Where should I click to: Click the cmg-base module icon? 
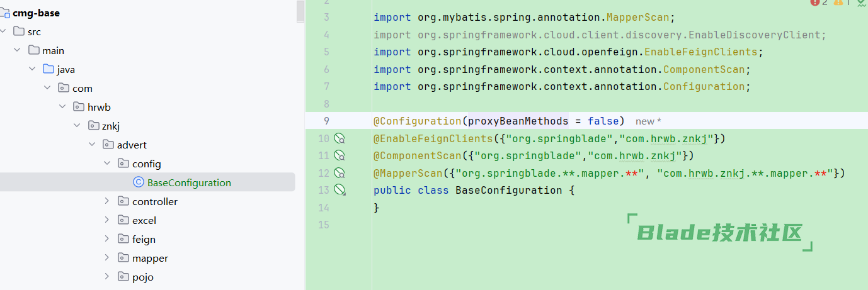(x=4, y=13)
